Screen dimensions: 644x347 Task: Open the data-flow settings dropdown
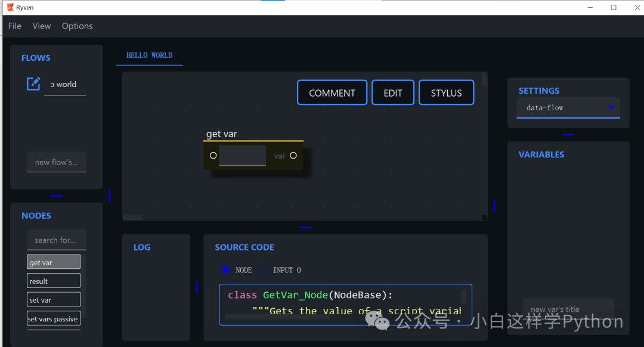[568, 107]
